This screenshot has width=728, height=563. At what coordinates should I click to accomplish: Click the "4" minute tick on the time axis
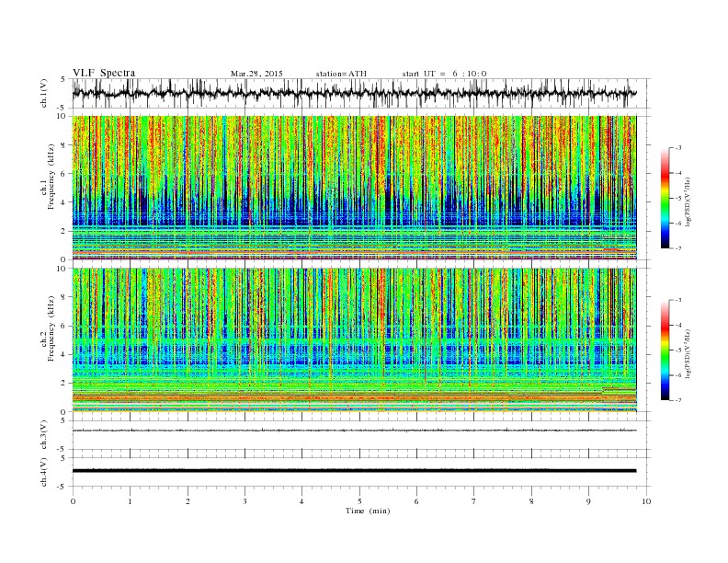point(301,501)
